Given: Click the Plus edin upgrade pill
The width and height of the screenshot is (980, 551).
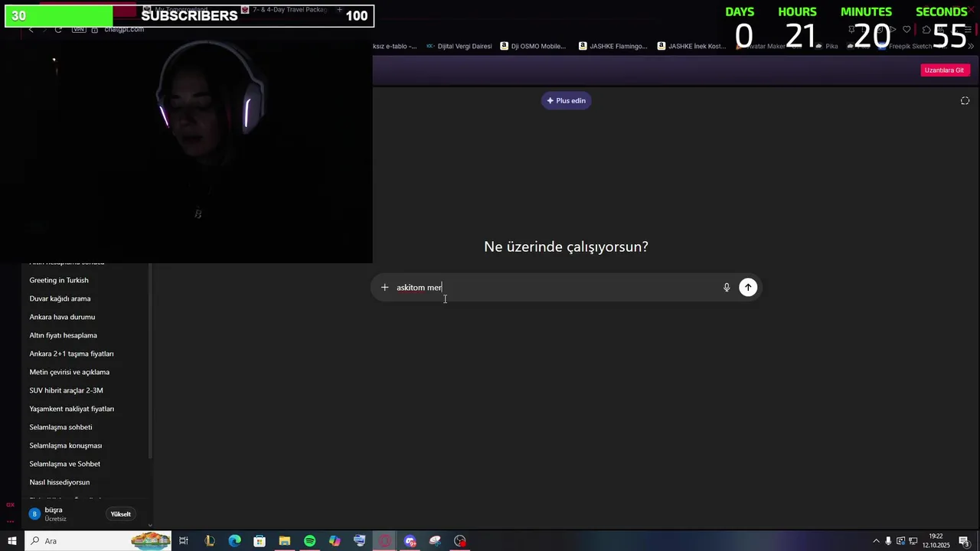Looking at the screenshot, I should (566, 100).
